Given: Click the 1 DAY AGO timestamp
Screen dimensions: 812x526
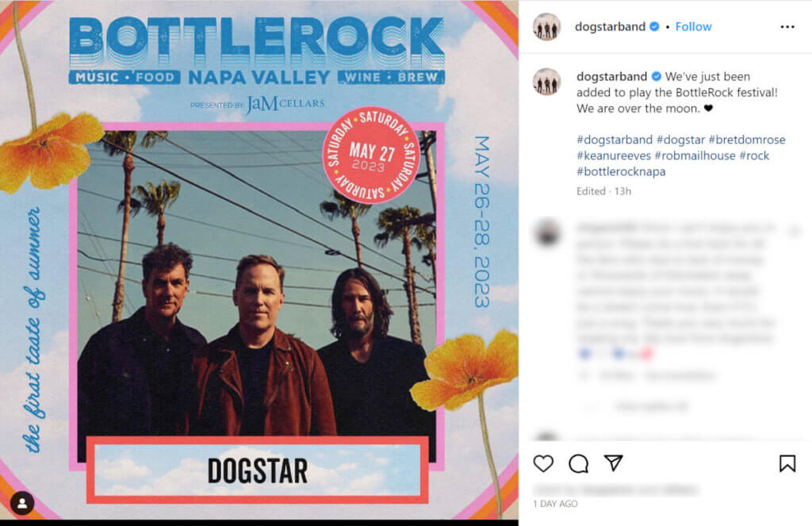Looking at the screenshot, I should (x=555, y=504).
